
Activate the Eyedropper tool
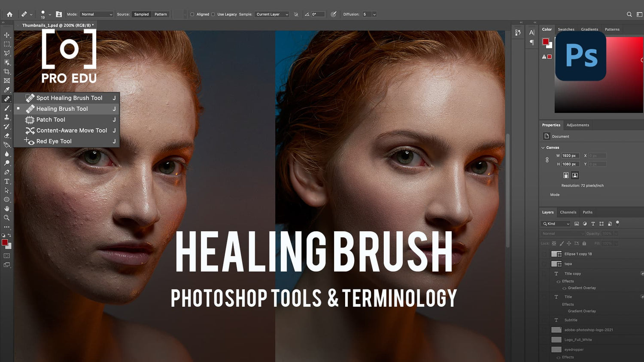point(7,90)
